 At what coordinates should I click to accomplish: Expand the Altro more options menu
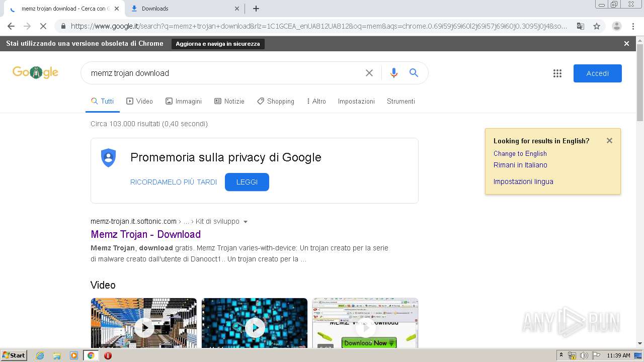[316, 101]
